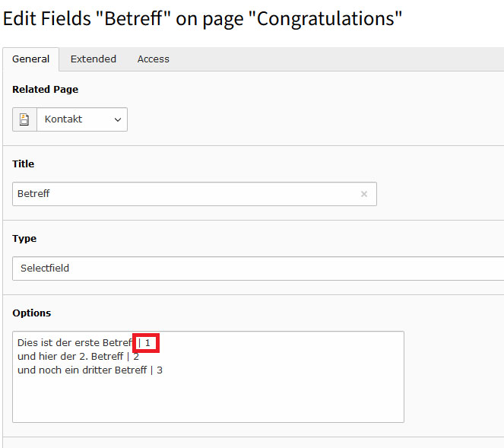Switch to the Extended tab

point(94,59)
